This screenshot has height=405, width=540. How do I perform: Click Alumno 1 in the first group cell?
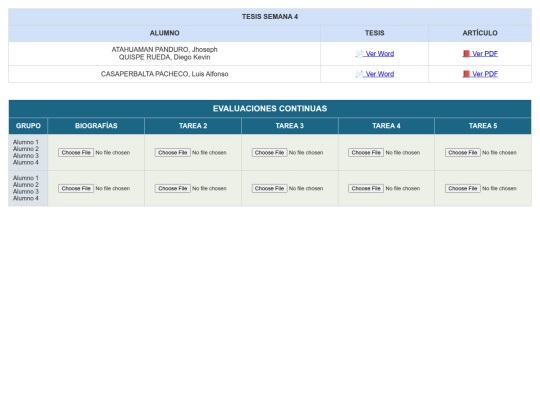click(x=26, y=142)
